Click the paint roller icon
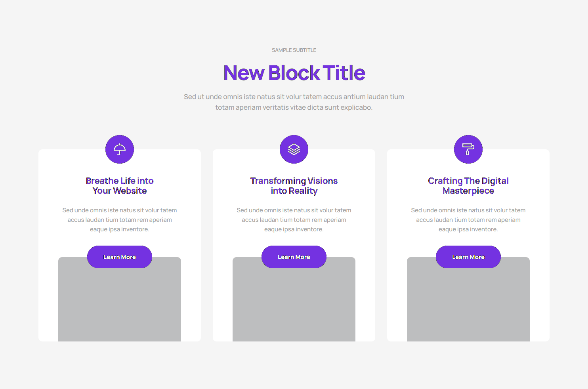588x389 pixels. (468, 149)
